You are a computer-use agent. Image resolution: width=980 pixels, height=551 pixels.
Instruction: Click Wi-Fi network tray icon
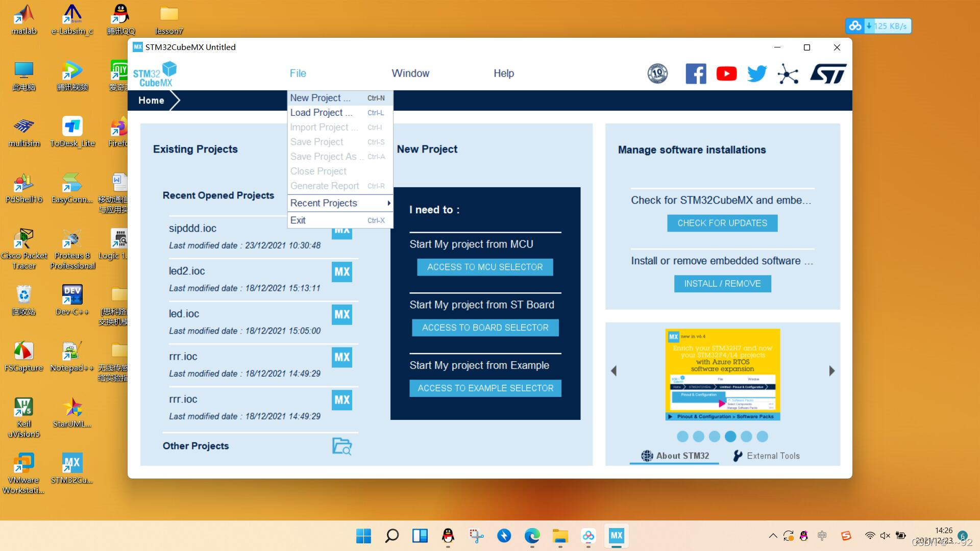point(870,536)
